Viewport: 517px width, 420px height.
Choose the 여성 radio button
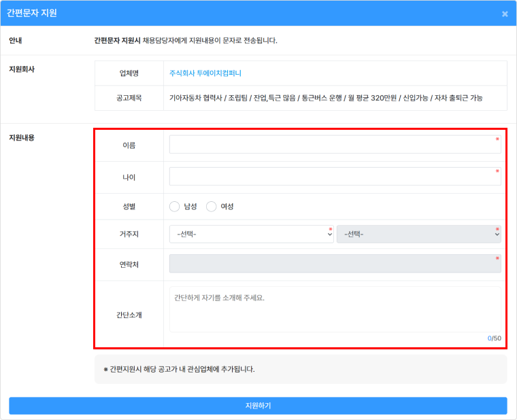click(x=212, y=207)
